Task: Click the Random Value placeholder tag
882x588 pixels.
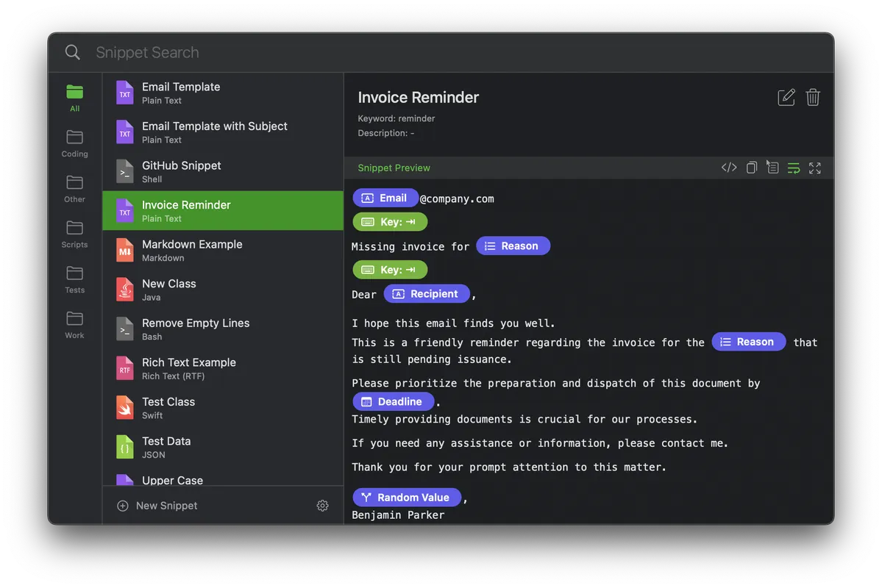Action: (406, 498)
